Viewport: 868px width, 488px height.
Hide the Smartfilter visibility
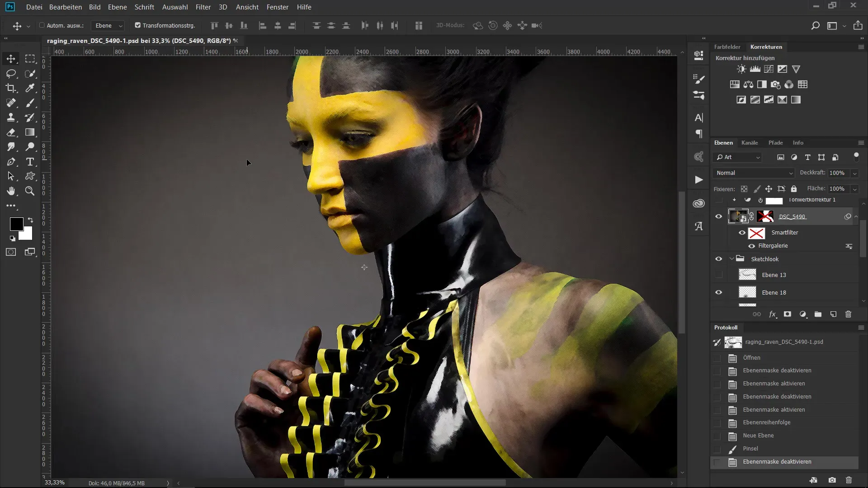click(742, 233)
